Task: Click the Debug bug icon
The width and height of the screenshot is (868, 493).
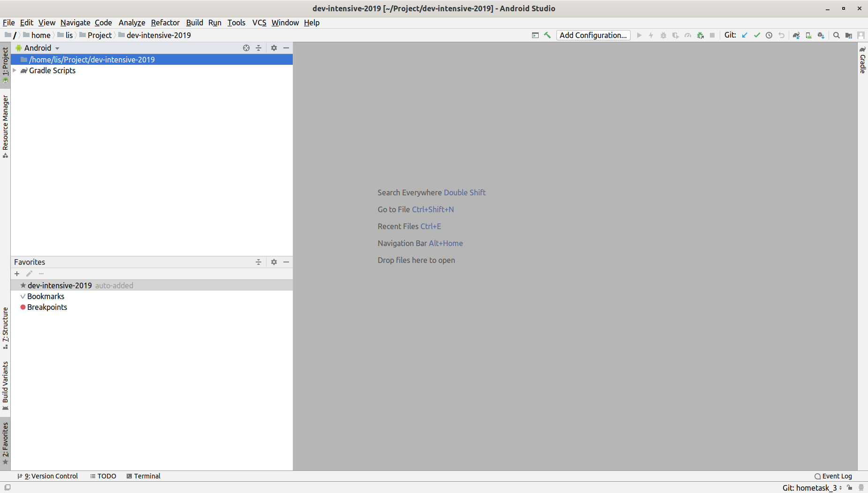Action: (x=663, y=35)
